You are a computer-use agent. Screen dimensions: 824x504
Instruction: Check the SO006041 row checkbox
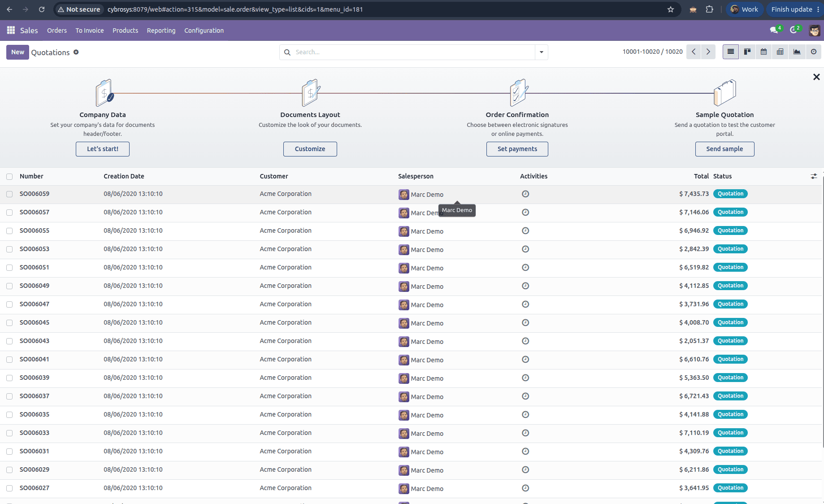(x=9, y=360)
